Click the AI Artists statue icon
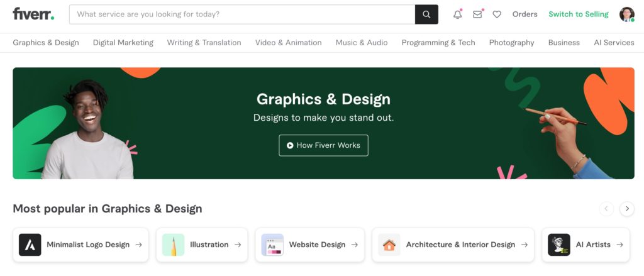This screenshot has width=644, height=276. coord(559,245)
